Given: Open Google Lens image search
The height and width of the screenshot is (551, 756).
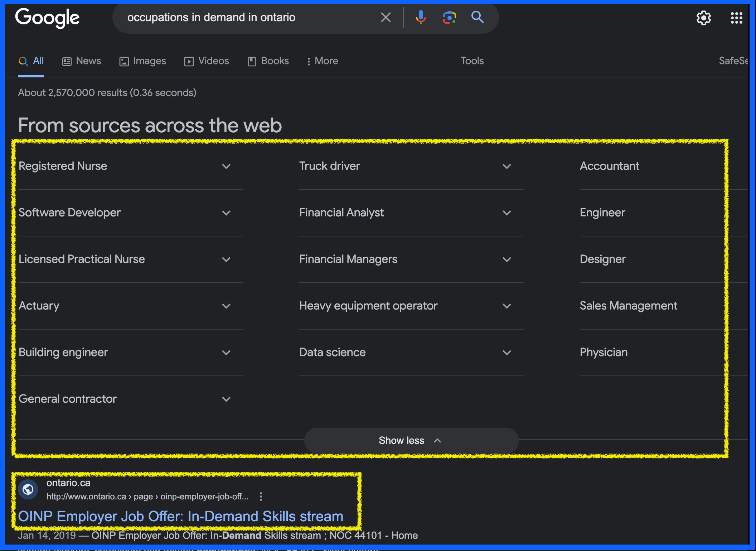Looking at the screenshot, I should 449,17.
